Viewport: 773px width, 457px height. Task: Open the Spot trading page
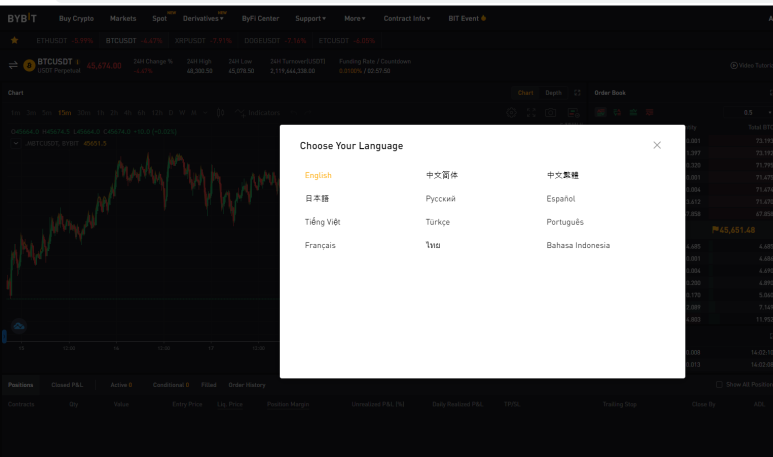tap(159, 18)
